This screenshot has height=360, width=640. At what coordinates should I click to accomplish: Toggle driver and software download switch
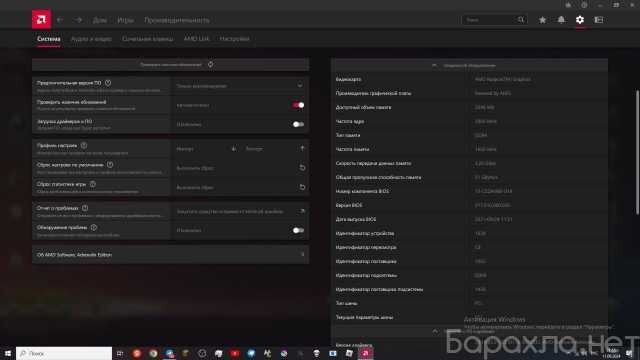(x=298, y=124)
